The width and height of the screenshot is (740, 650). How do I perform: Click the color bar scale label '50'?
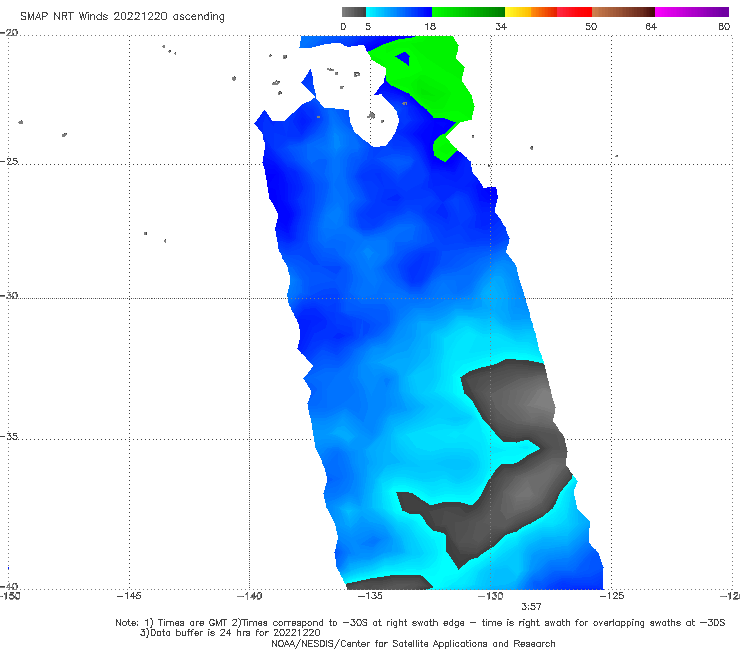pos(591,26)
